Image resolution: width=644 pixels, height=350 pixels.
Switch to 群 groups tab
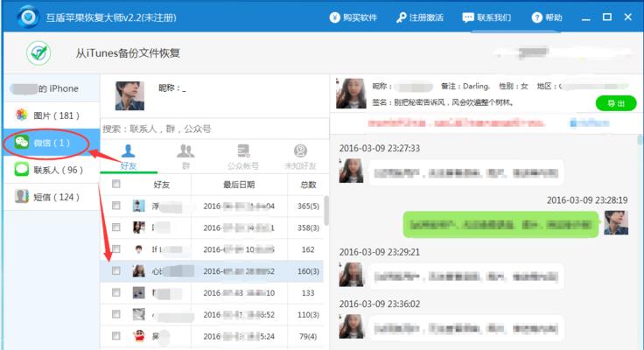185,157
